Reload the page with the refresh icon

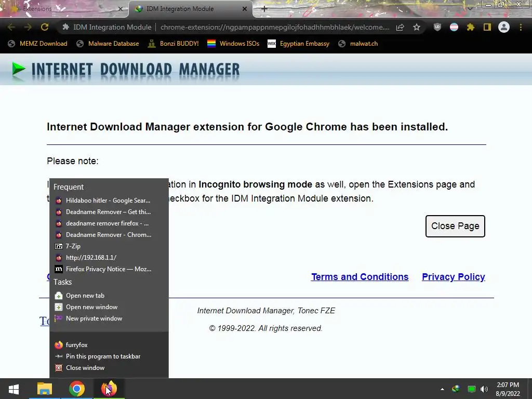[x=45, y=27]
